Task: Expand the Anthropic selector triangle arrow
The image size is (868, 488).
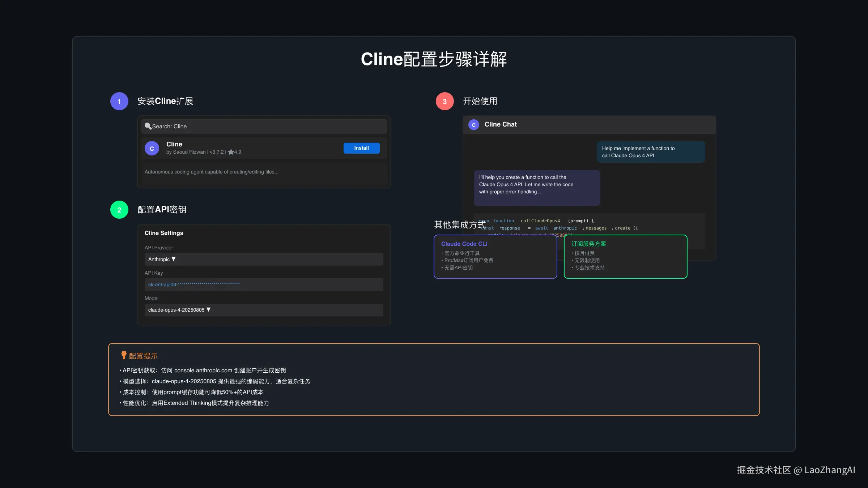Action: pyautogui.click(x=173, y=259)
